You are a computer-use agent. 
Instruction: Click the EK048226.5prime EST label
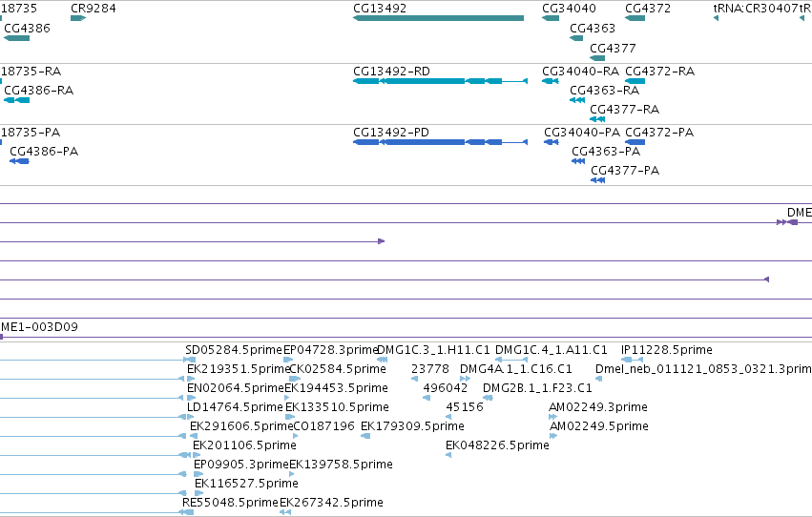[497, 445]
